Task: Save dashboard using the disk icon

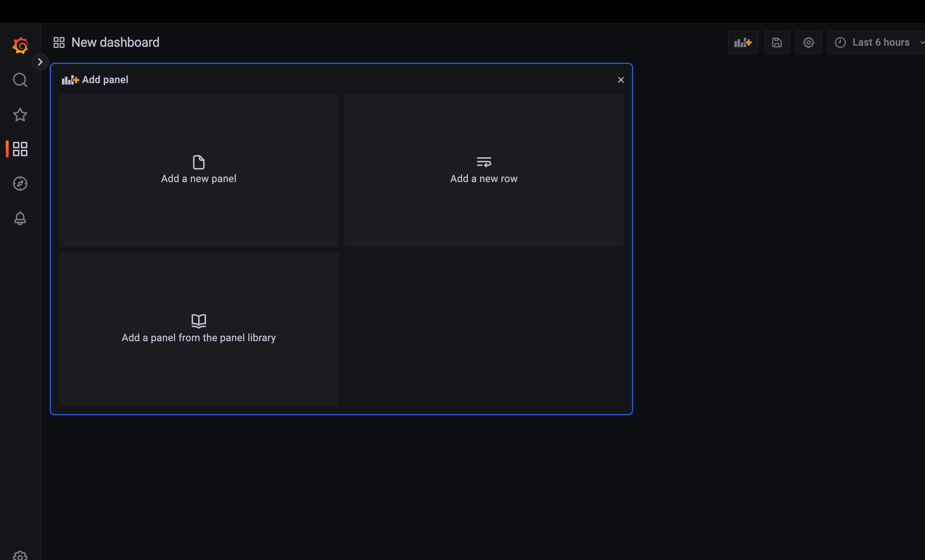Action: (x=777, y=42)
